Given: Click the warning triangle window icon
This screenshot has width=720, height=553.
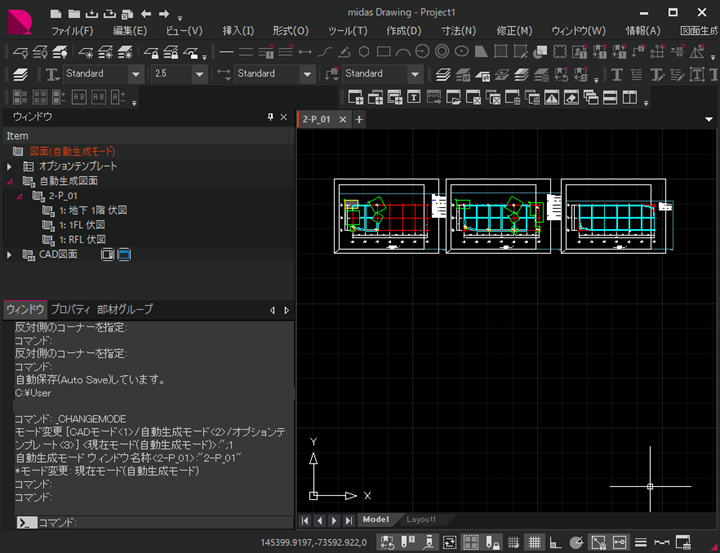Looking at the screenshot, I should pyautogui.click(x=551, y=97).
